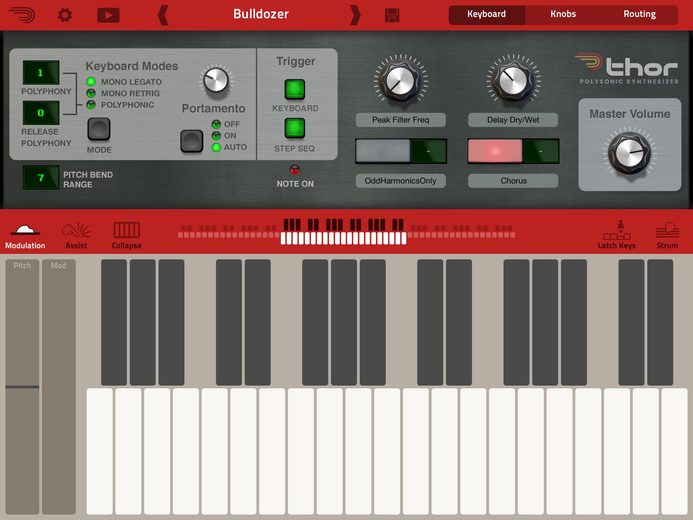The height and width of the screenshot is (520, 693).
Task: Click the Collapse keyboard icon
Action: click(x=126, y=235)
